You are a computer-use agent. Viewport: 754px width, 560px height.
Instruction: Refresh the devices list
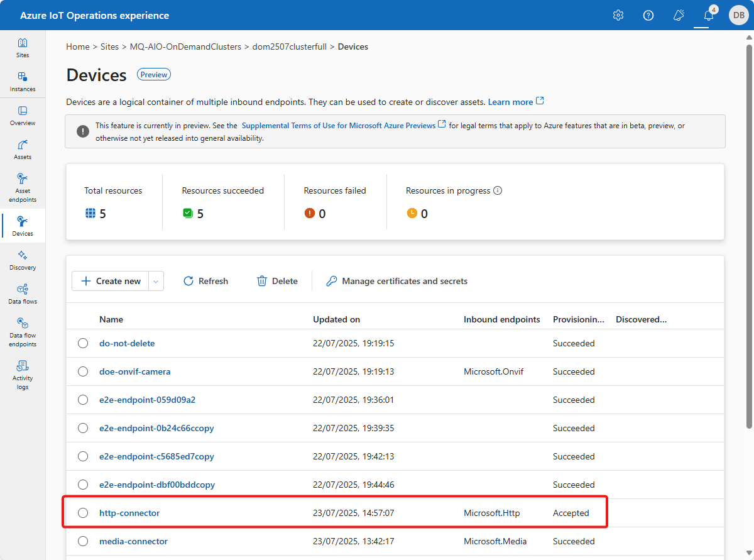(205, 281)
